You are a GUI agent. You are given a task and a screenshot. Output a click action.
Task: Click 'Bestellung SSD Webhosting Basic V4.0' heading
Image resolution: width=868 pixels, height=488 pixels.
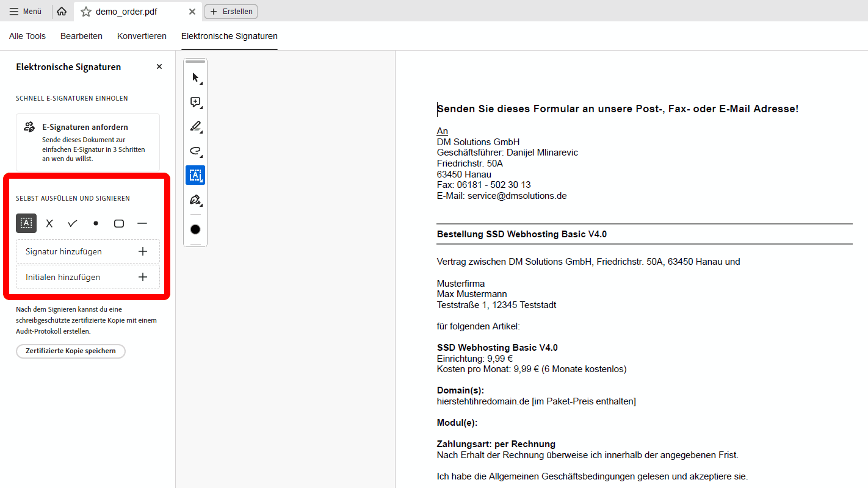point(522,234)
